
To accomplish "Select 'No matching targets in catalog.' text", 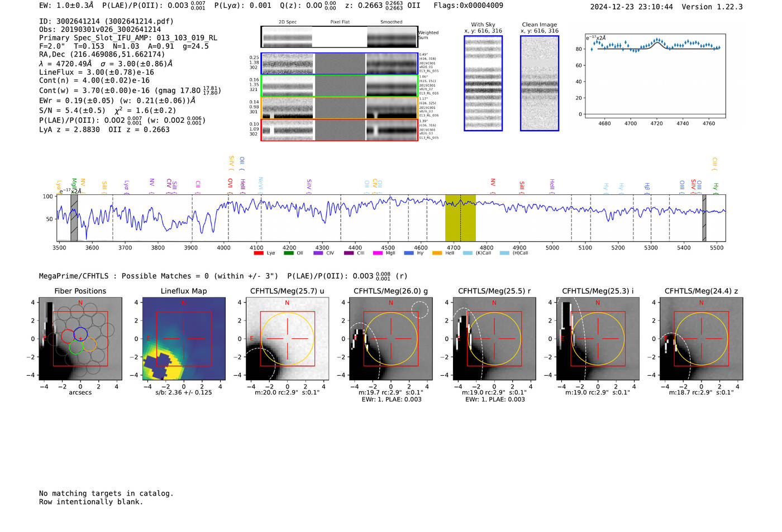I will point(106,493).
